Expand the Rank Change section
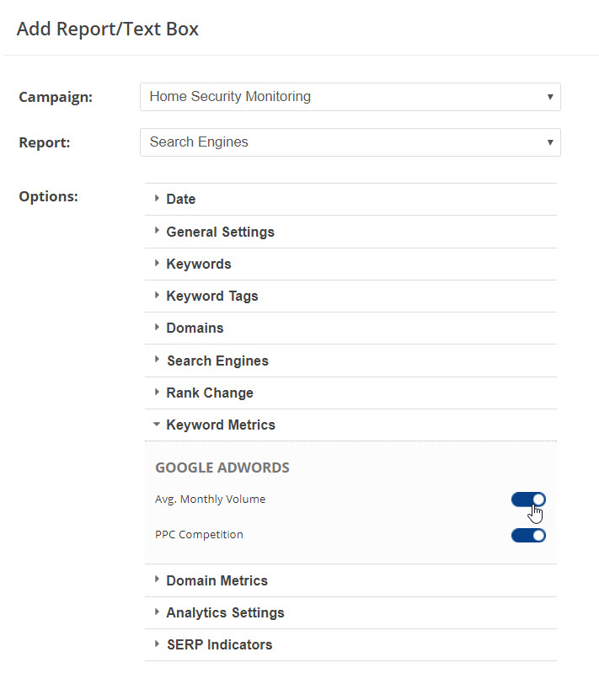 point(210,393)
